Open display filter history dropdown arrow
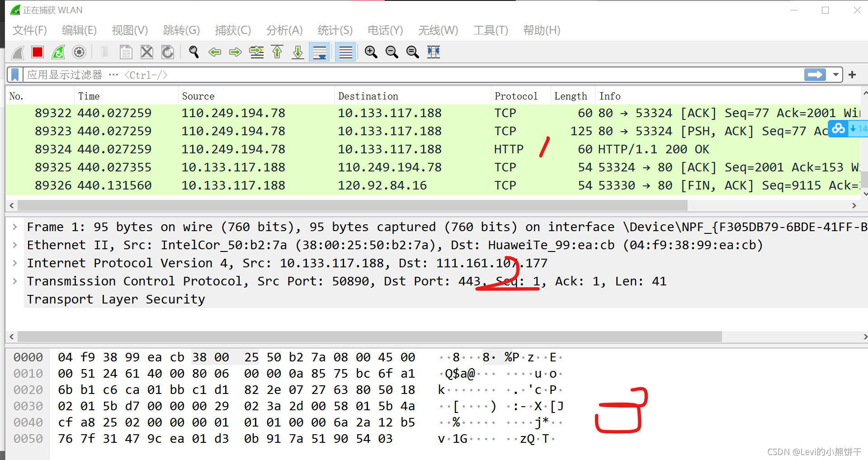 click(x=836, y=75)
